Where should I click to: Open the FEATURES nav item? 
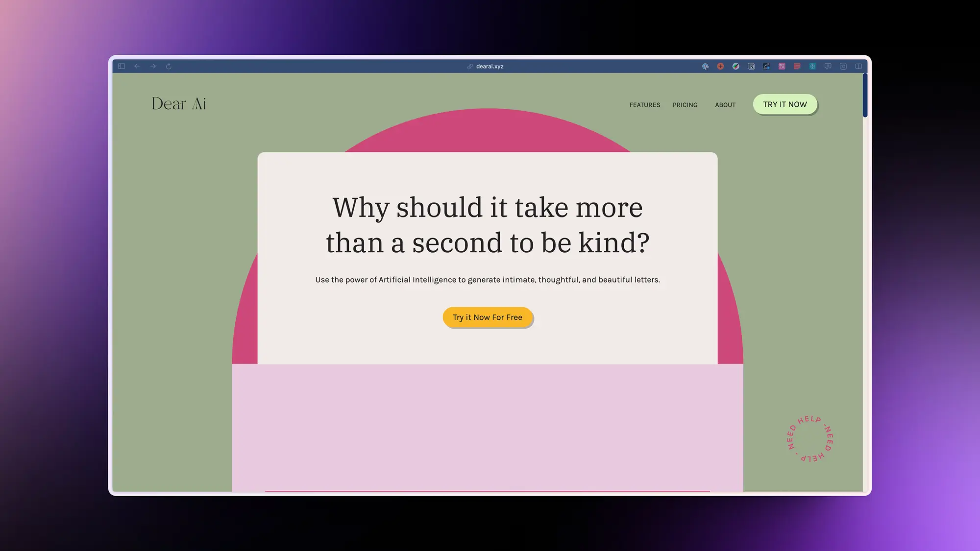[x=645, y=105]
